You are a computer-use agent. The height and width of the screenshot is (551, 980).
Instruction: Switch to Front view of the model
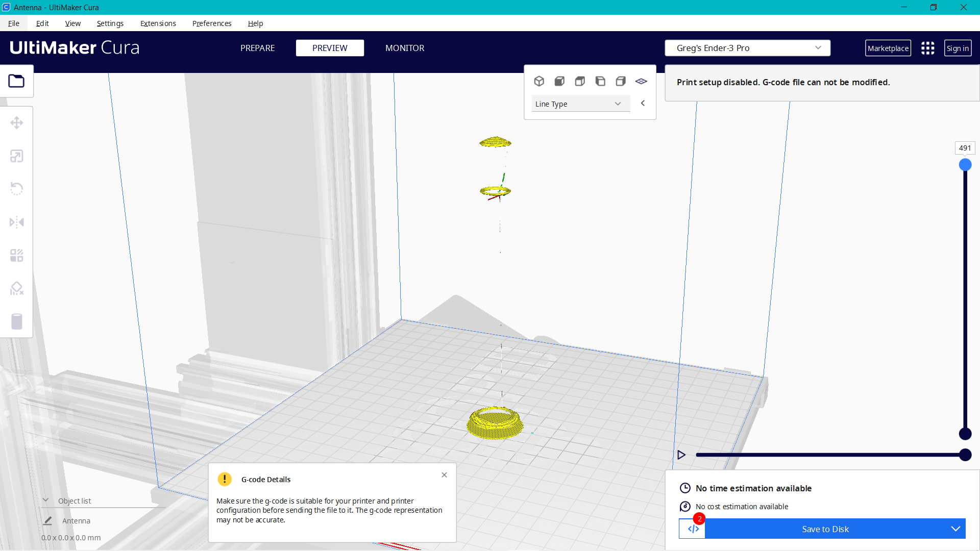(560, 81)
